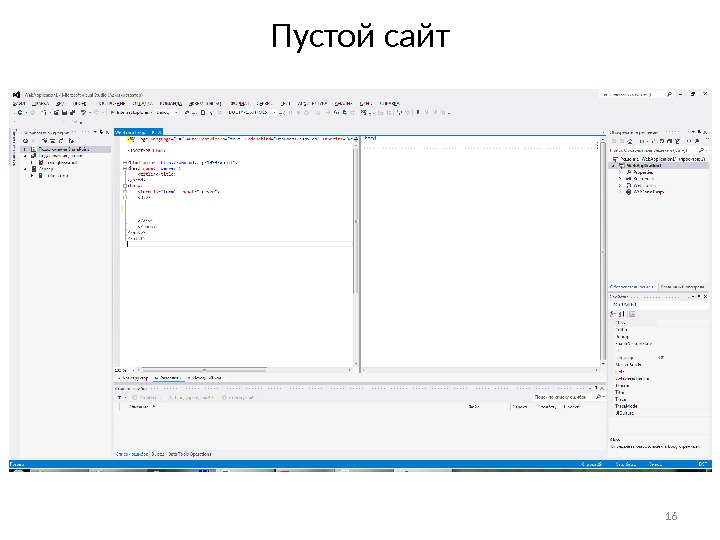Click the magnifier in Quick Launch box
This screenshot has height=540, width=720.
(669, 95)
